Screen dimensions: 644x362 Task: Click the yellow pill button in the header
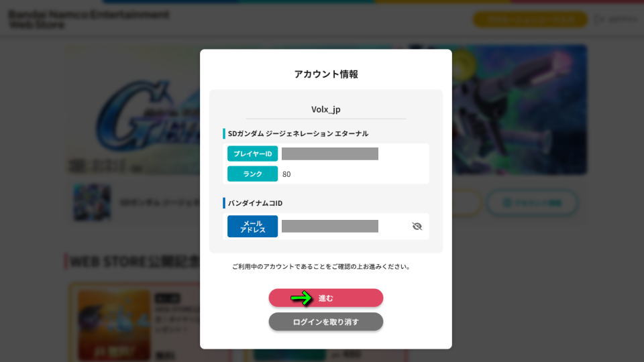pos(530,19)
